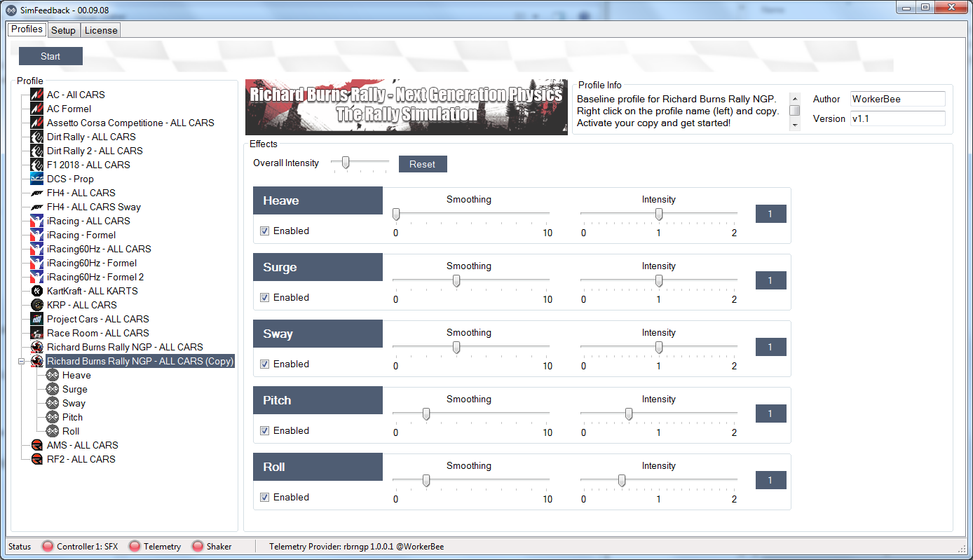This screenshot has height=560, width=973.
Task: Switch to the Profiles tab
Action: (27, 29)
